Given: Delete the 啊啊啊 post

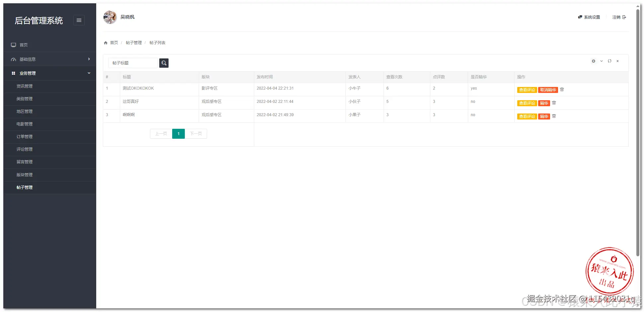Looking at the screenshot, I should 554,116.
